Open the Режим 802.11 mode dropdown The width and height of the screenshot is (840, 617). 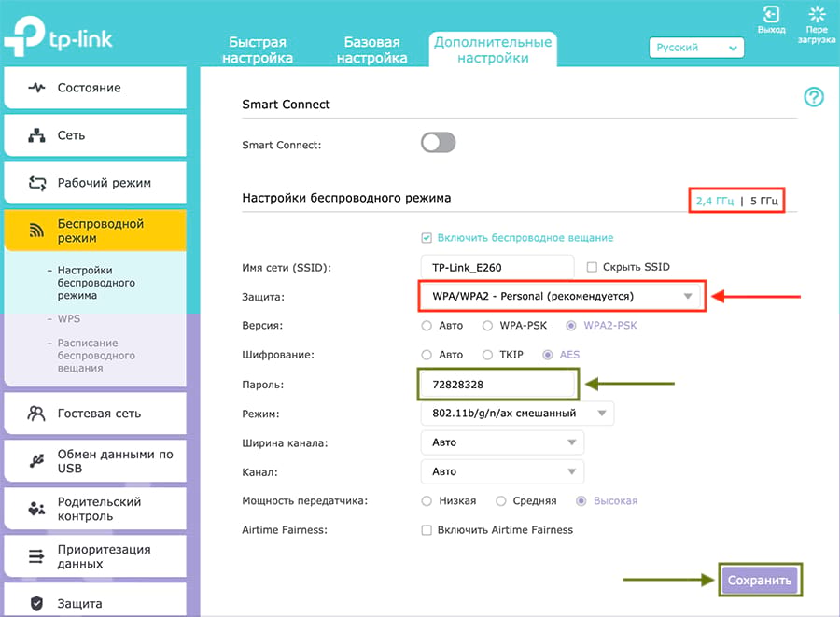[x=517, y=413]
